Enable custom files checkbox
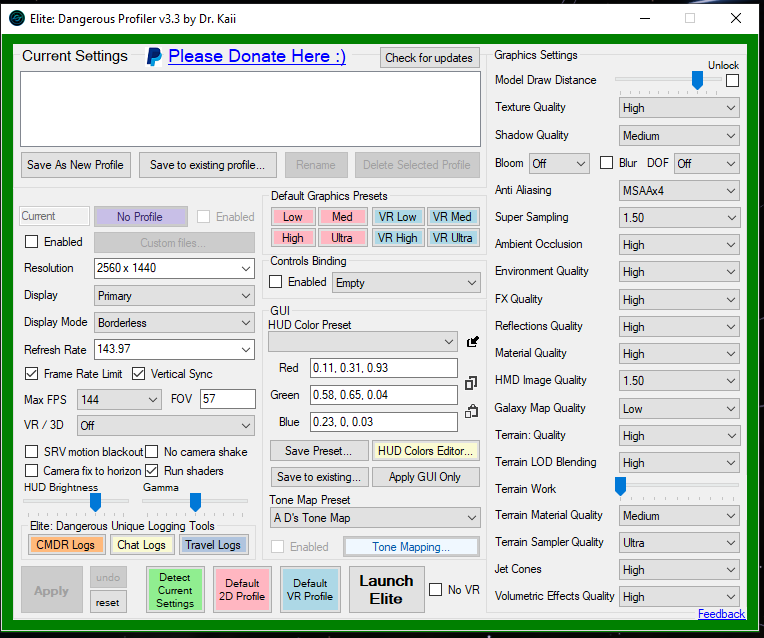The width and height of the screenshot is (764, 638). click(x=31, y=242)
